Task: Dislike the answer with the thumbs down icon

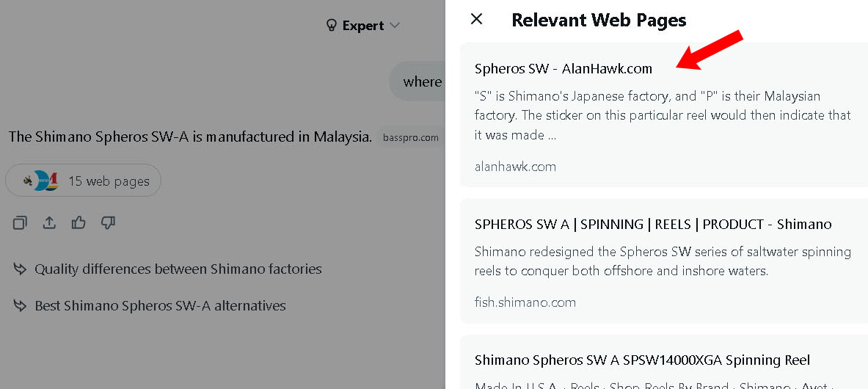Action: (x=108, y=222)
